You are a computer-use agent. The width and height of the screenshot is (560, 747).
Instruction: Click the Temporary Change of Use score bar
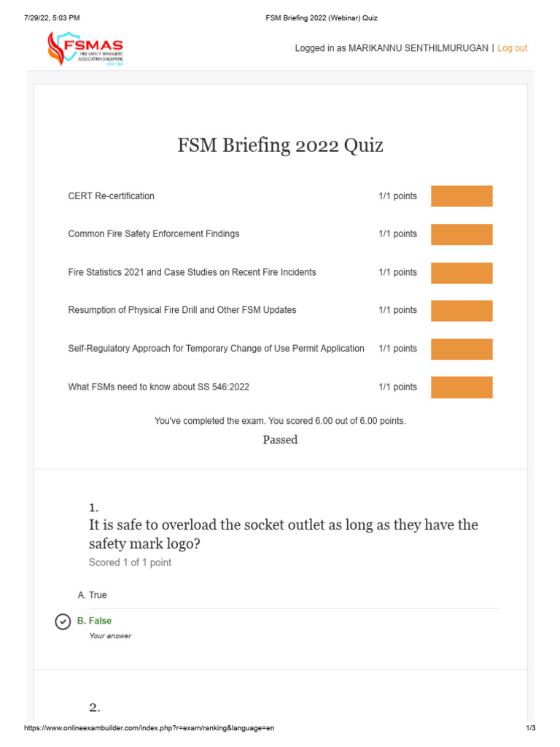pos(462,349)
